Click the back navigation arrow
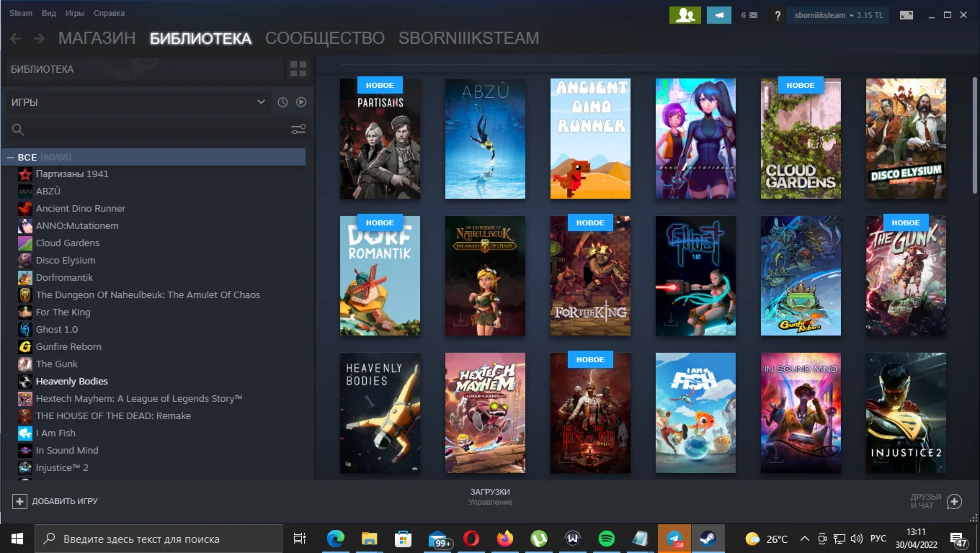The image size is (980, 553). coord(15,39)
